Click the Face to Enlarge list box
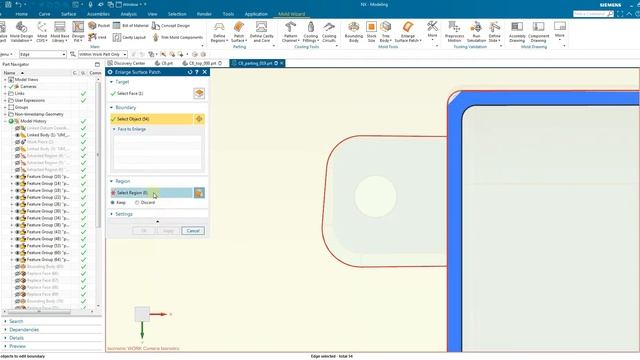This screenshot has height=360, width=640. [157, 152]
